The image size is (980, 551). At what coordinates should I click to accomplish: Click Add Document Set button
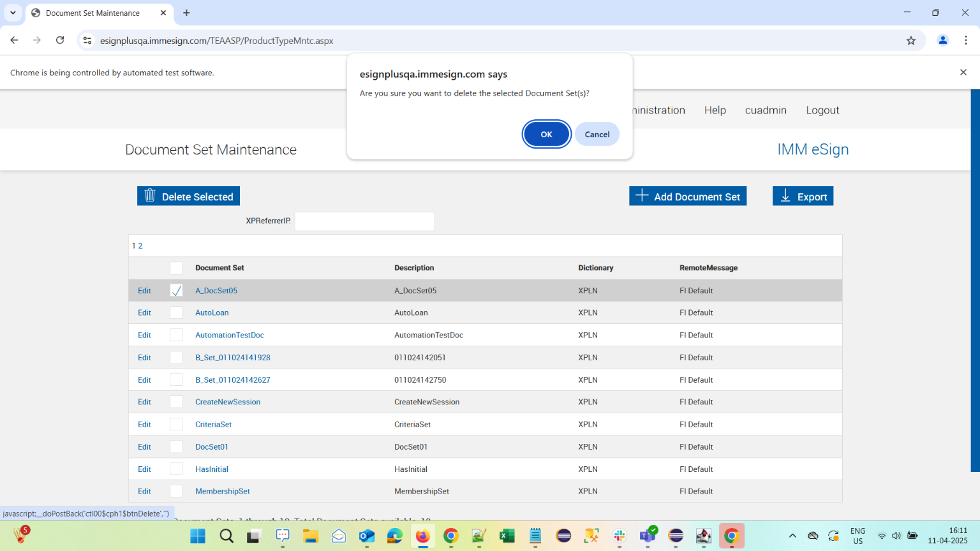point(688,196)
